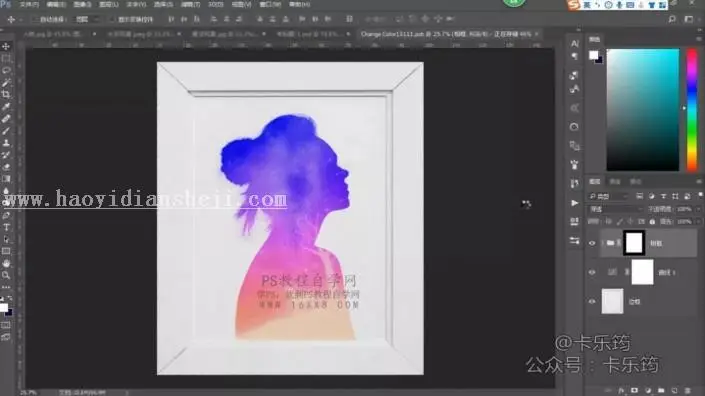The image size is (705, 396).
Task: Change screen mode at toolbox bottom
Action: 6,337
